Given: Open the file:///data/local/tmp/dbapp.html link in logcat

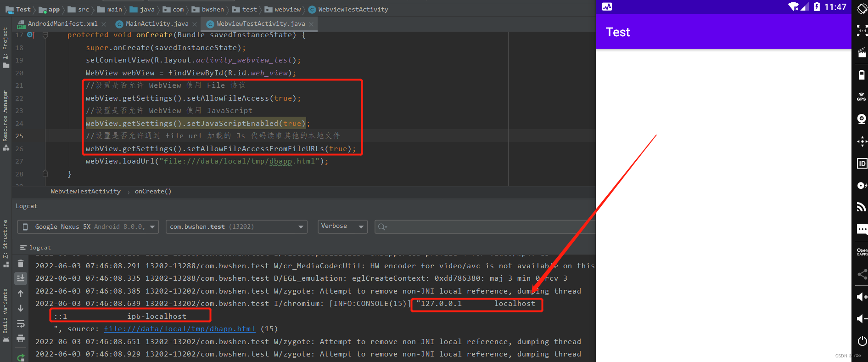Looking at the screenshot, I should pos(179,328).
